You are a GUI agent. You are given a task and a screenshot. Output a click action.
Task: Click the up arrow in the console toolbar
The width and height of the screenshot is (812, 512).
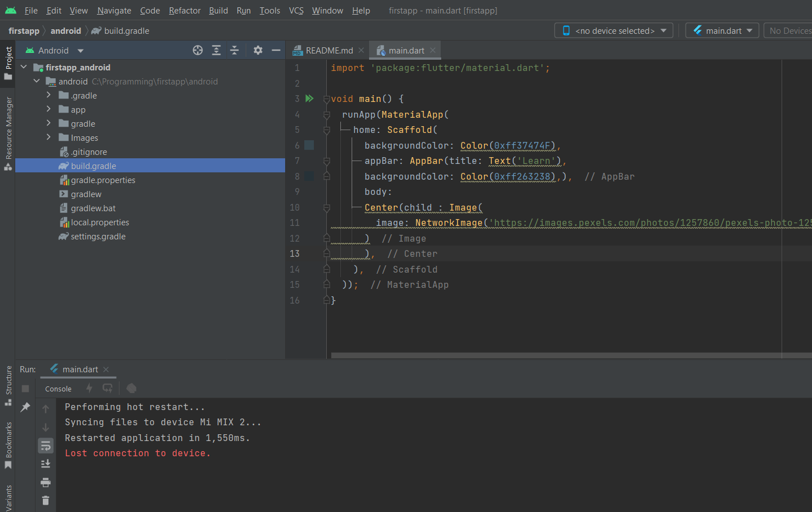tap(46, 409)
